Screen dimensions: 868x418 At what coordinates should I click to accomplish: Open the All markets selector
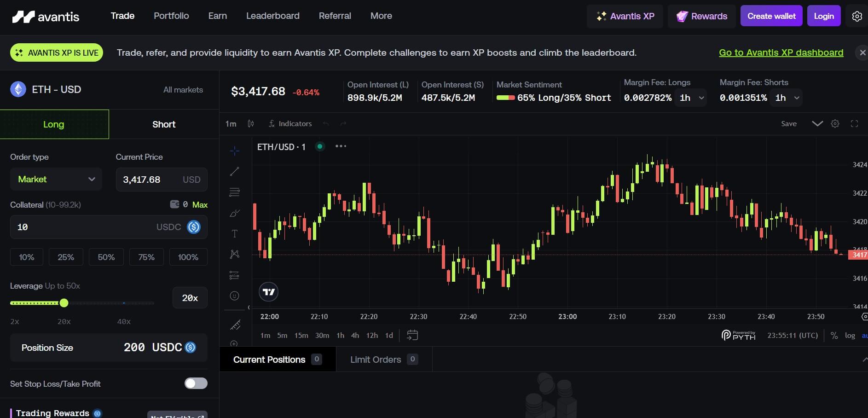click(183, 90)
